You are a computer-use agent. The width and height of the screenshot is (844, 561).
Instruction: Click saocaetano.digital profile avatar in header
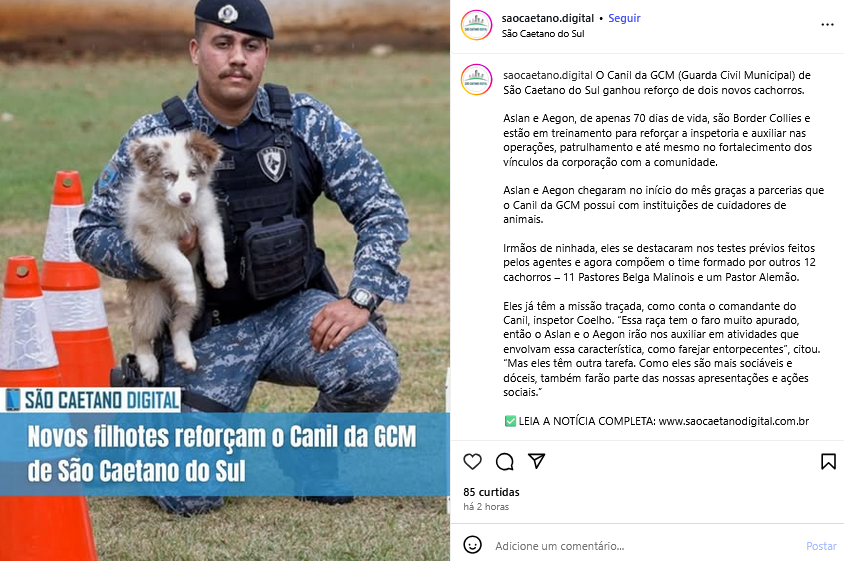point(476,25)
